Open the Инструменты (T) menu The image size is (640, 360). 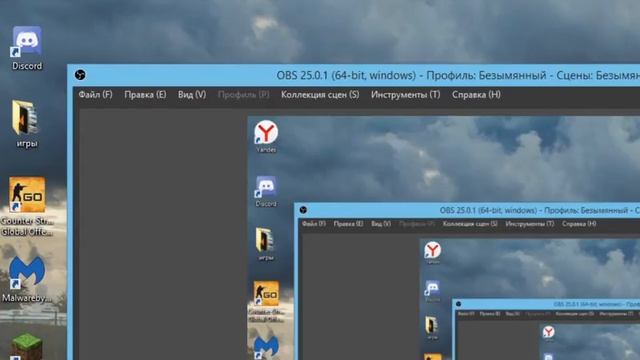coord(405,95)
